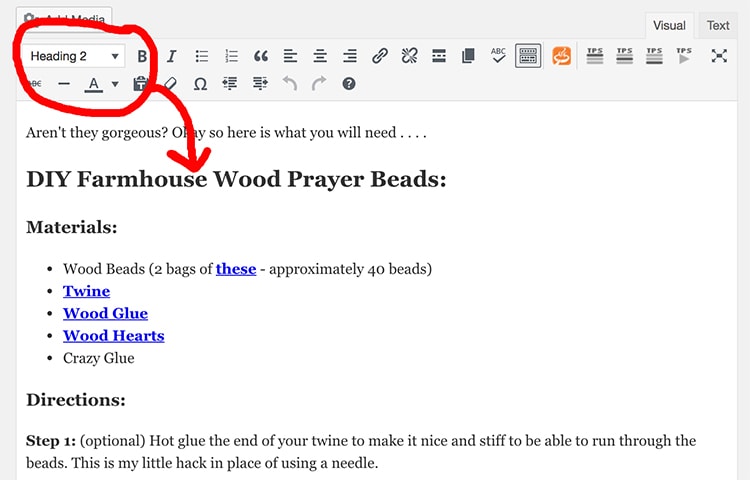Apply blockquote formatting
Viewport: 750px width, 480px height.
pos(261,56)
